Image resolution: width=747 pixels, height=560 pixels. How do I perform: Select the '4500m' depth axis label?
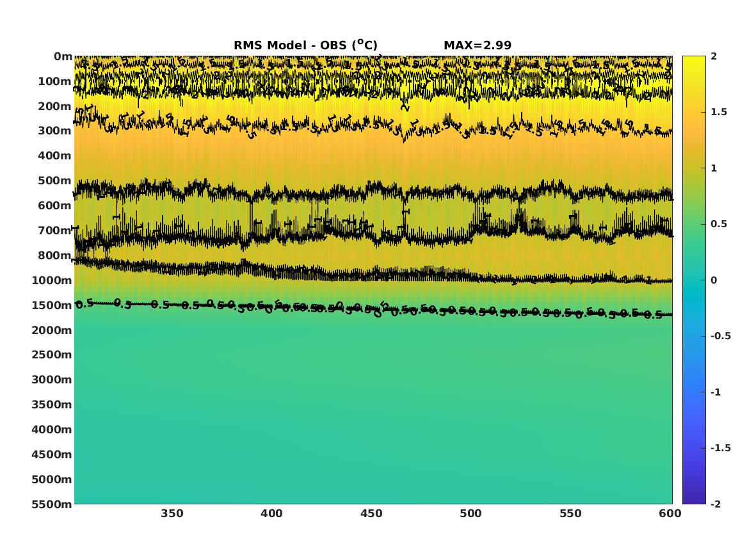pyautogui.click(x=52, y=454)
